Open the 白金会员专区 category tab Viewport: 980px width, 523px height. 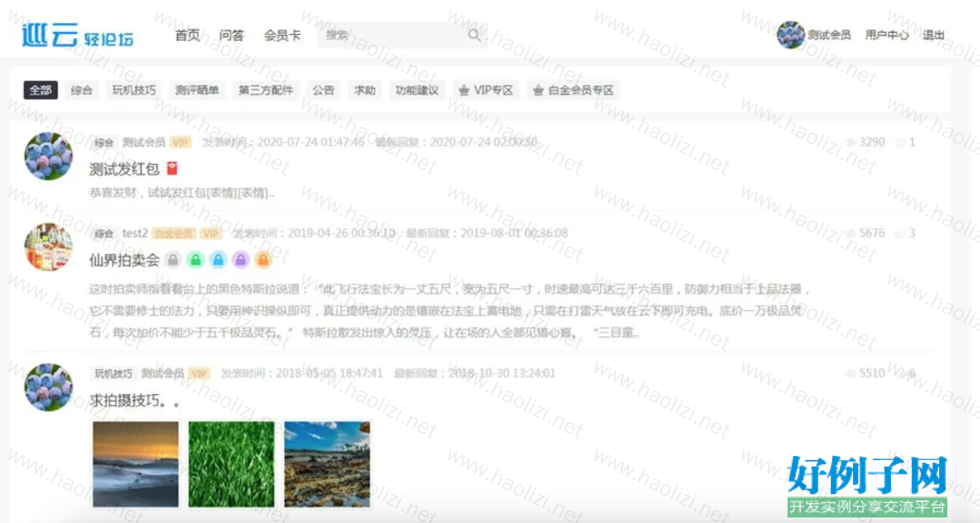coord(574,90)
